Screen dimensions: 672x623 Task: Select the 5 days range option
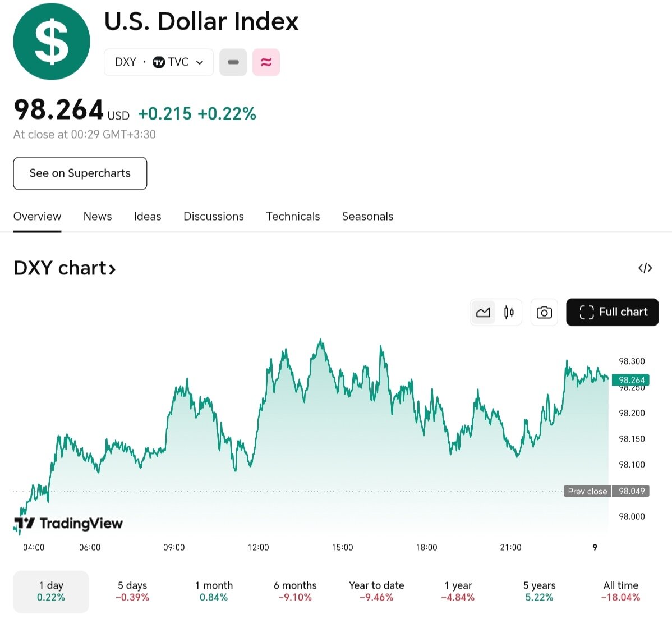[x=132, y=592]
